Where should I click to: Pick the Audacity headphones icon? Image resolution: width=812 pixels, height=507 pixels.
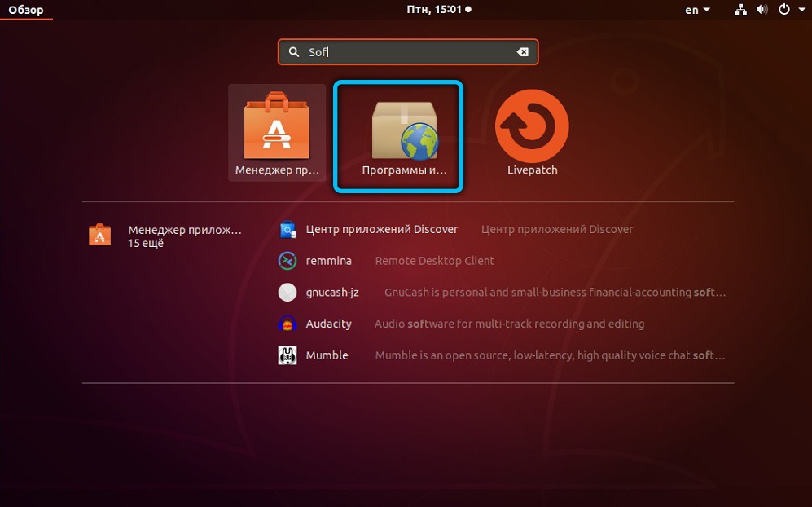coord(287,324)
